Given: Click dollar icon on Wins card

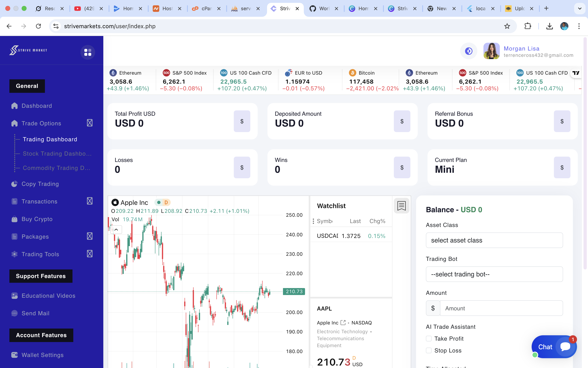Looking at the screenshot, I should [x=402, y=167].
